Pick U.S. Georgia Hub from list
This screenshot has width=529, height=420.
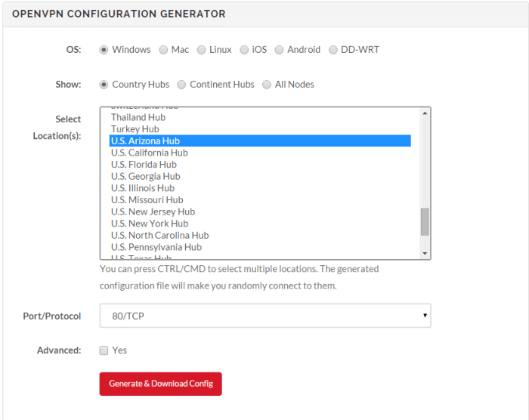(260, 177)
